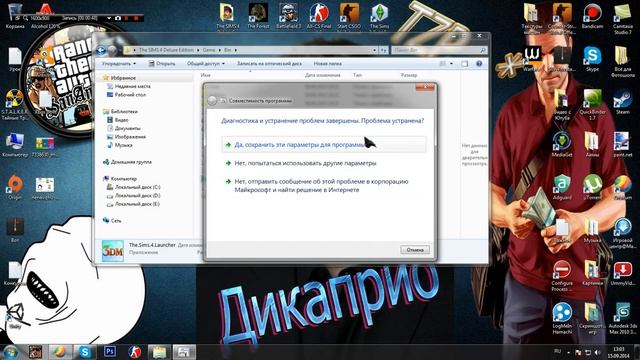Open Origin desktop shortcut
Image resolution: width=640 pixels, height=360 pixels.
15,187
